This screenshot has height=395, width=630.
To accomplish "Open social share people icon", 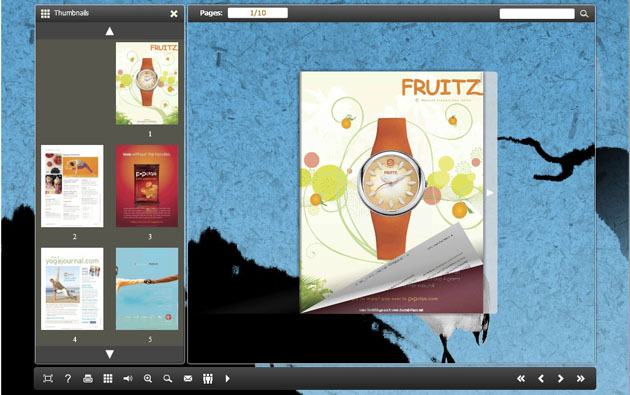I will click(208, 379).
